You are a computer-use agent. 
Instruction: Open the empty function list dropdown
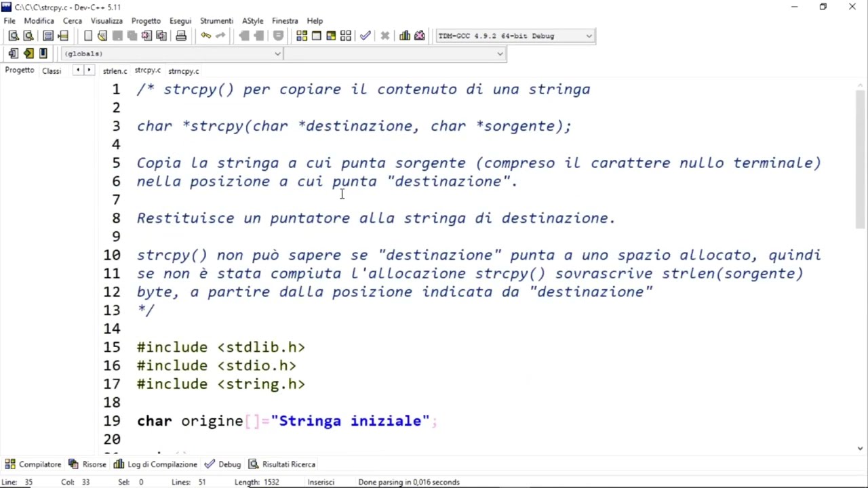pos(395,54)
